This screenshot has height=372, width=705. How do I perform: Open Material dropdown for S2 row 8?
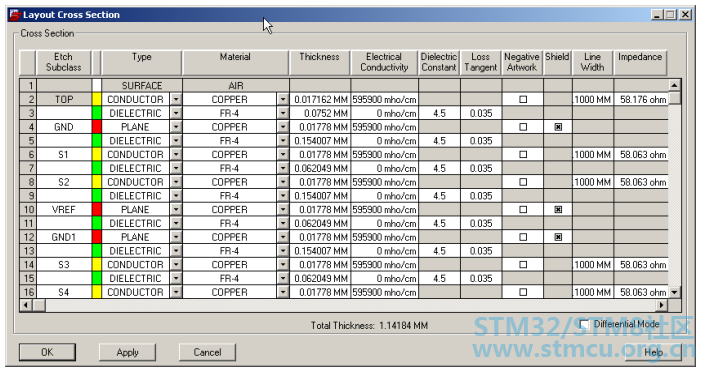tap(283, 182)
